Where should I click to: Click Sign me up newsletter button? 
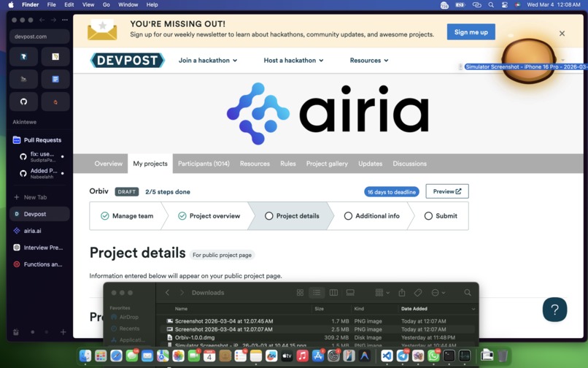tap(471, 32)
